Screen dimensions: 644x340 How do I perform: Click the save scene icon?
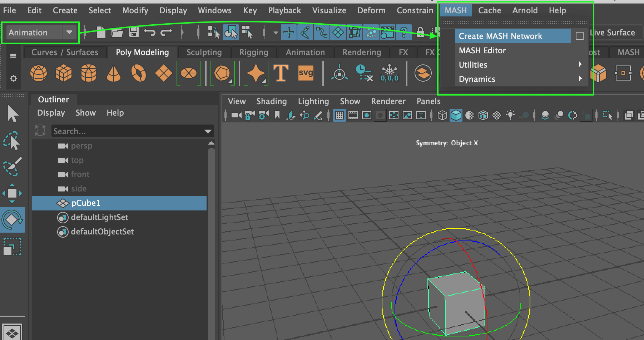click(134, 33)
